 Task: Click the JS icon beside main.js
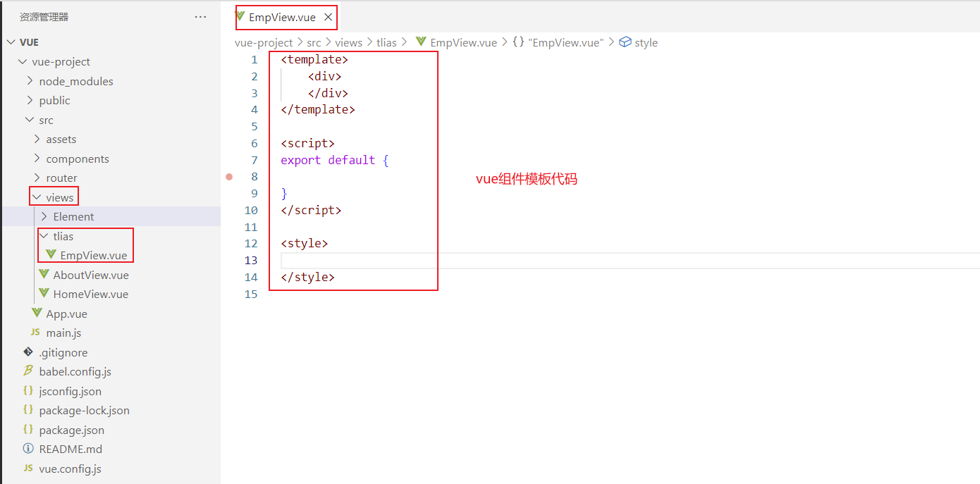coord(35,333)
